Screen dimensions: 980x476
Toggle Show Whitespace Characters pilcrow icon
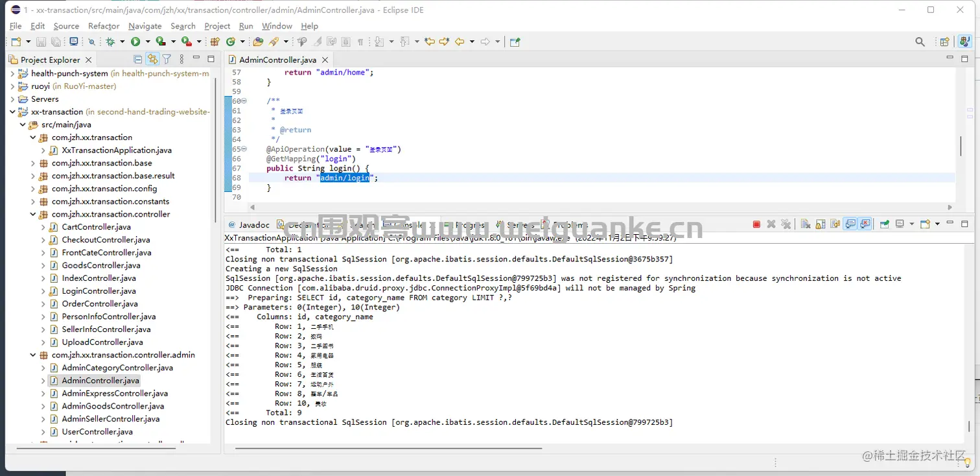(x=360, y=42)
